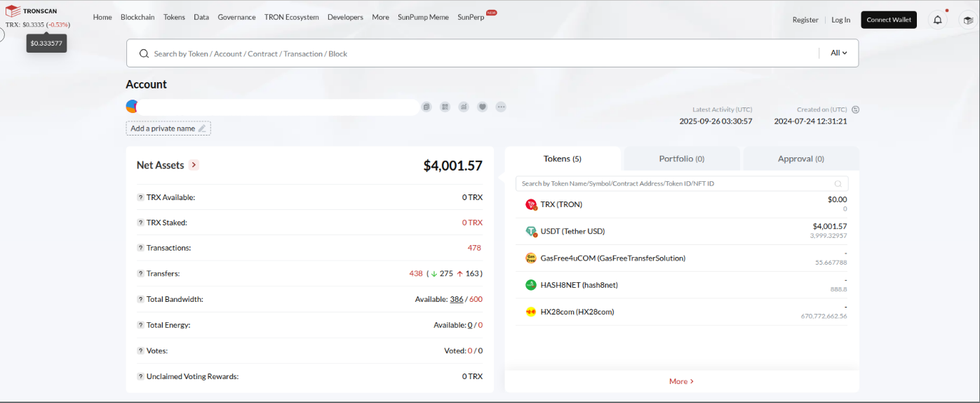980x403 pixels.
Task: Show the address QR code
Action: pos(445,107)
